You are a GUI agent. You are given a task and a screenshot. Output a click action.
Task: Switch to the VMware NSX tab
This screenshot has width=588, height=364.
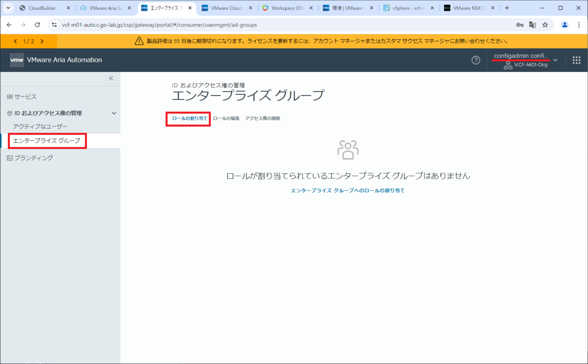(465, 8)
